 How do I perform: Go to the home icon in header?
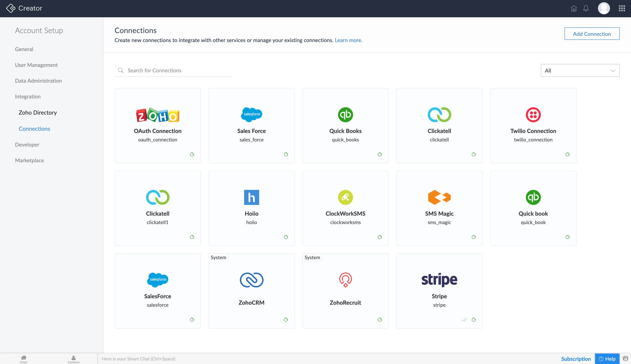coord(574,8)
